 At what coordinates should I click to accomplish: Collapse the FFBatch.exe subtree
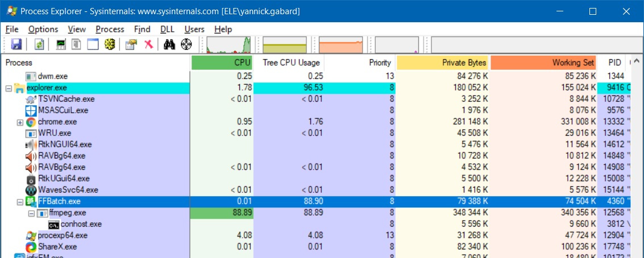[20, 202]
